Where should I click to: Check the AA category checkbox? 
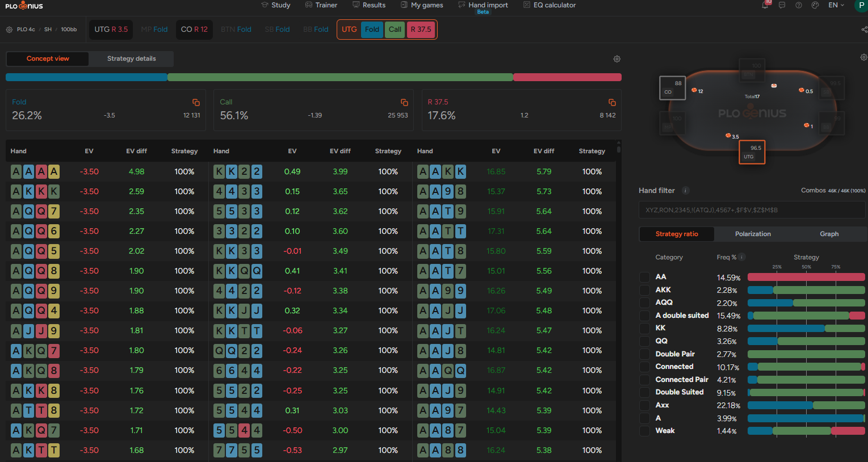tap(644, 277)
